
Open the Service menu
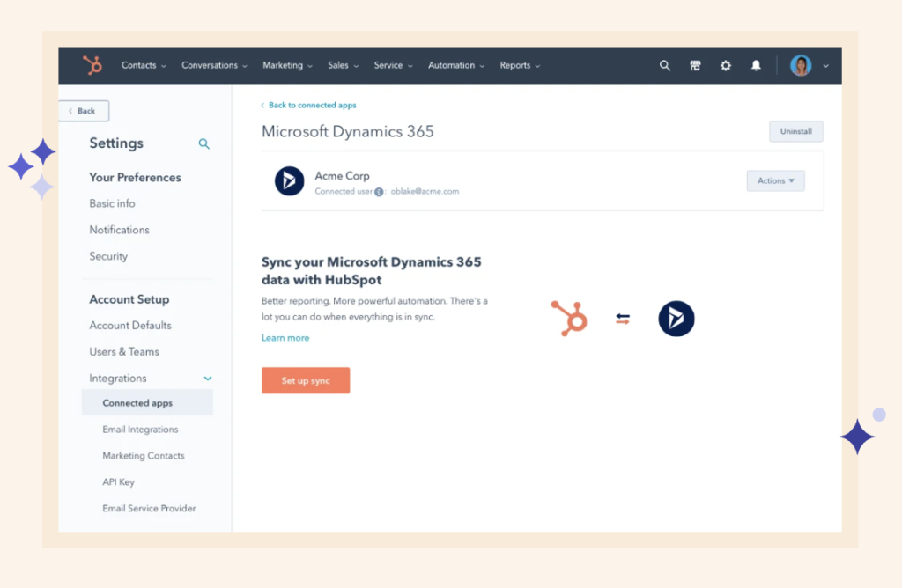pyautogui.click(x=394, y=65)
